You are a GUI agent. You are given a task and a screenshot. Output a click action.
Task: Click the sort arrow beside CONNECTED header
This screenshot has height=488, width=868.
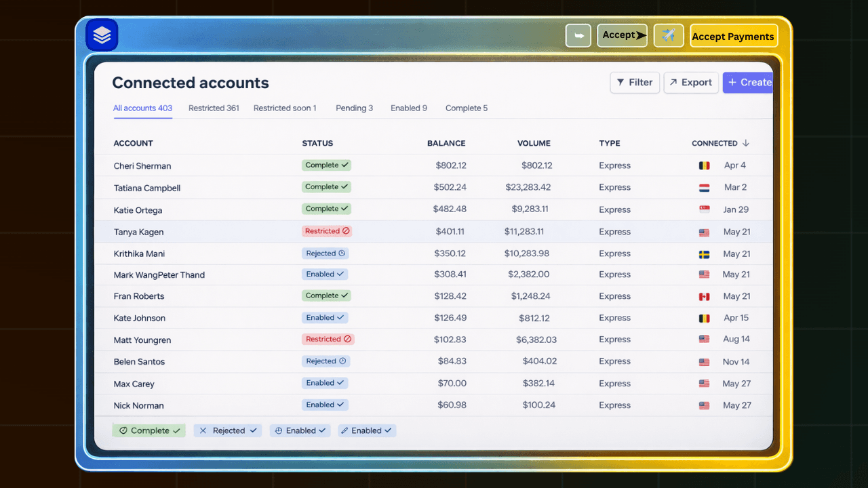point(746,143)
